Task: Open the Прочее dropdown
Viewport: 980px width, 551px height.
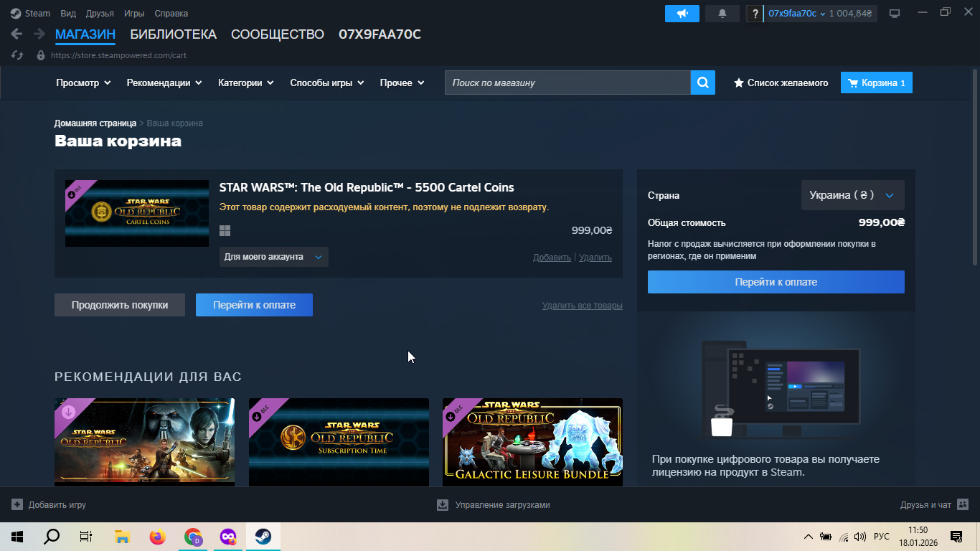Action: point(402,83)
